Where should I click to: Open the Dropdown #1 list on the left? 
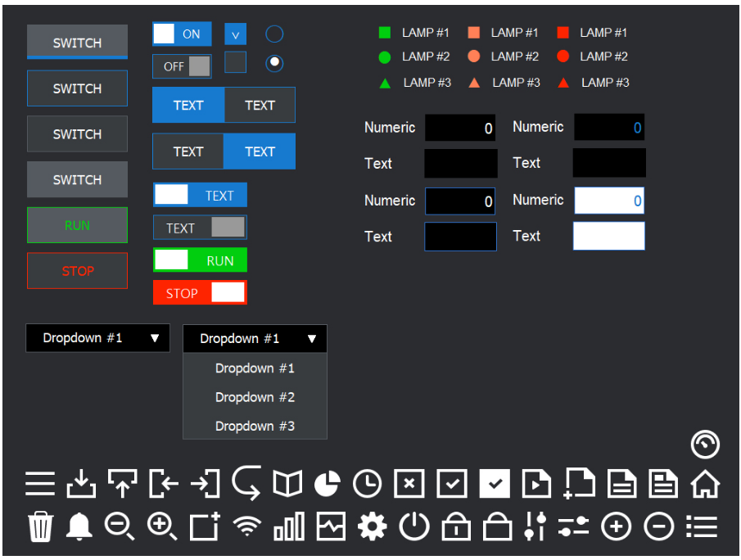tap(97, 338)
